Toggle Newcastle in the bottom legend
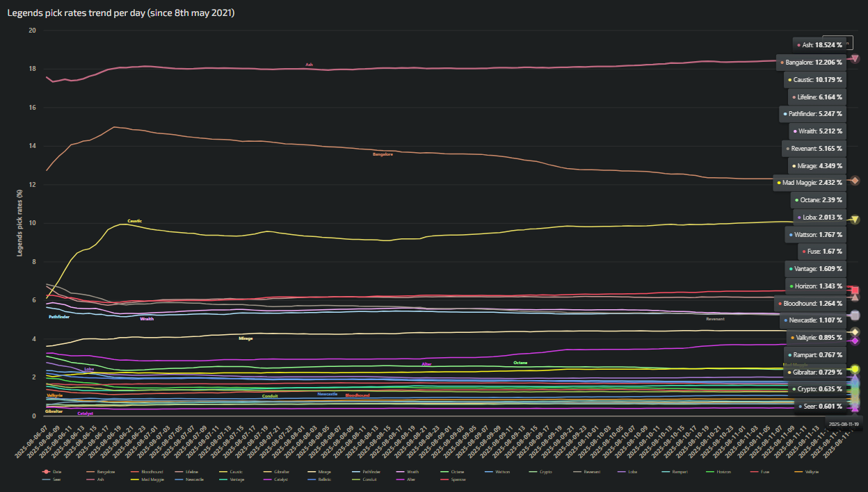This screenshot has width=868, height=492. pos(188,479)
